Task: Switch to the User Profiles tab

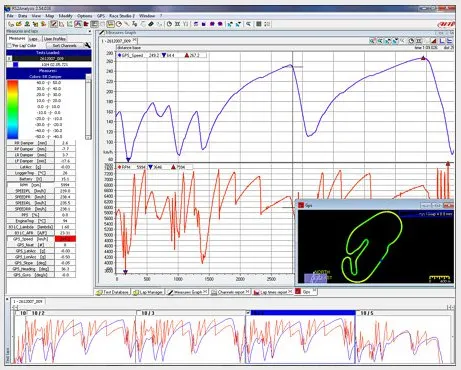Action: (55, 39)
